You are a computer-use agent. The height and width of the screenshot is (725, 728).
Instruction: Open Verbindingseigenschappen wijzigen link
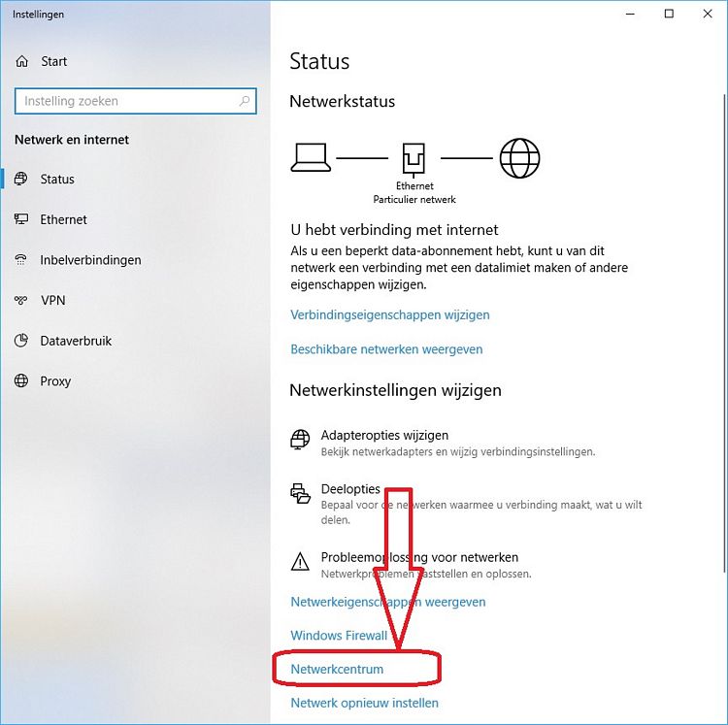point(390,314)
